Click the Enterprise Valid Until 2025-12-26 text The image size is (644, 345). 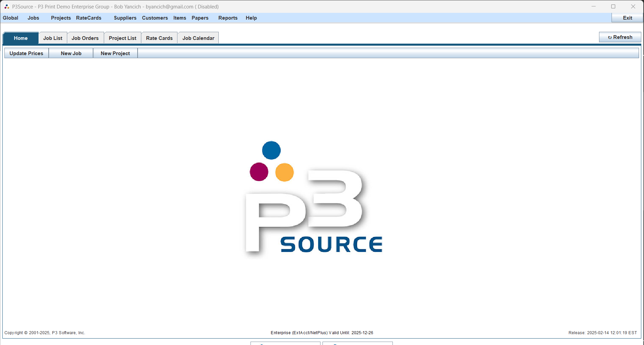click(x=322, y=333)
